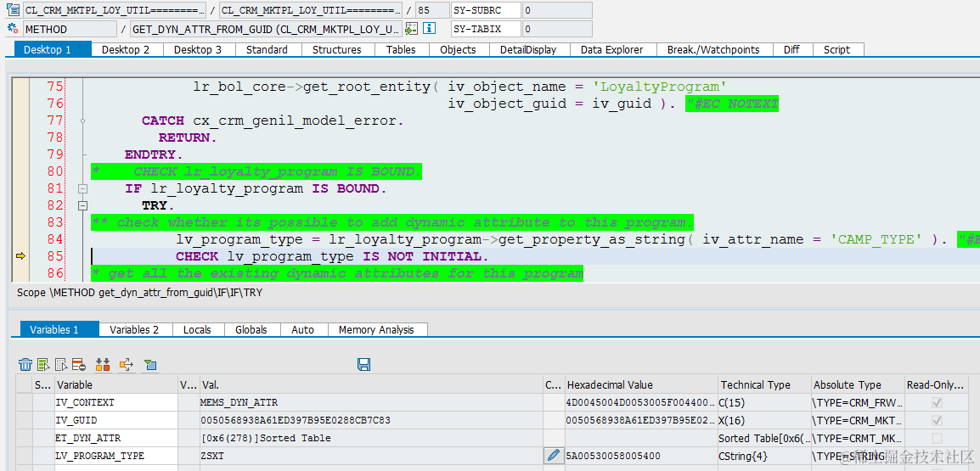This screenshot has height=471, width=980.
Task: Click the Absolute Type column header
Action: click(857, 384)
